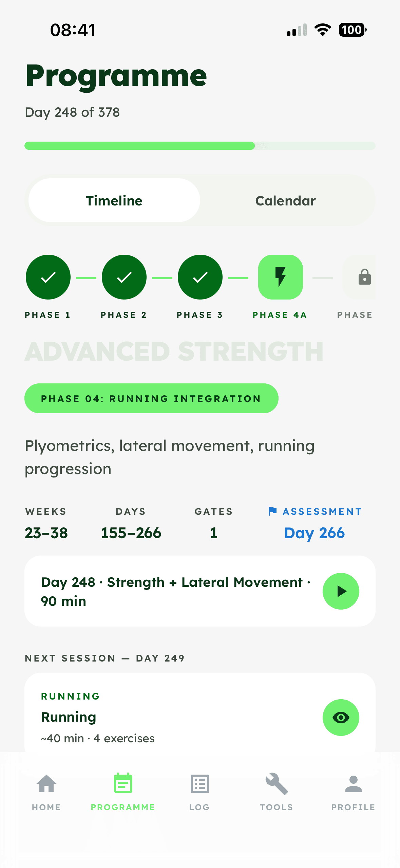Image resolution: width=400 pixels, height=868 pixels.
Task: Click the Phase 1 checkmark circle
Action: pyautogui.click(x=47, y=277)
